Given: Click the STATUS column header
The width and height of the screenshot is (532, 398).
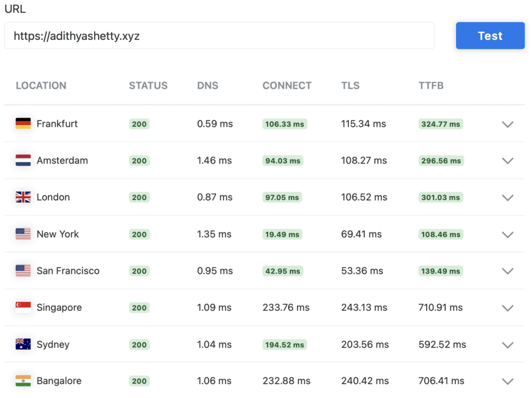Looking at the screenshot, I should (x=148, y=86).
